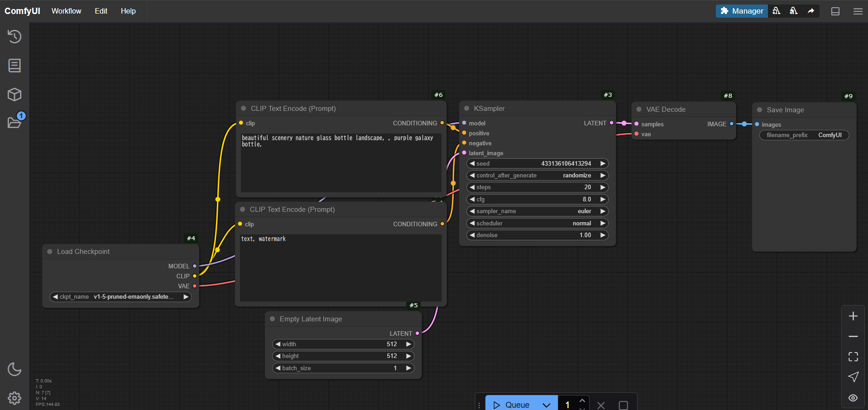Open the model library cube icon
Viewport: 868px width, 410px height.
point(14,95)
